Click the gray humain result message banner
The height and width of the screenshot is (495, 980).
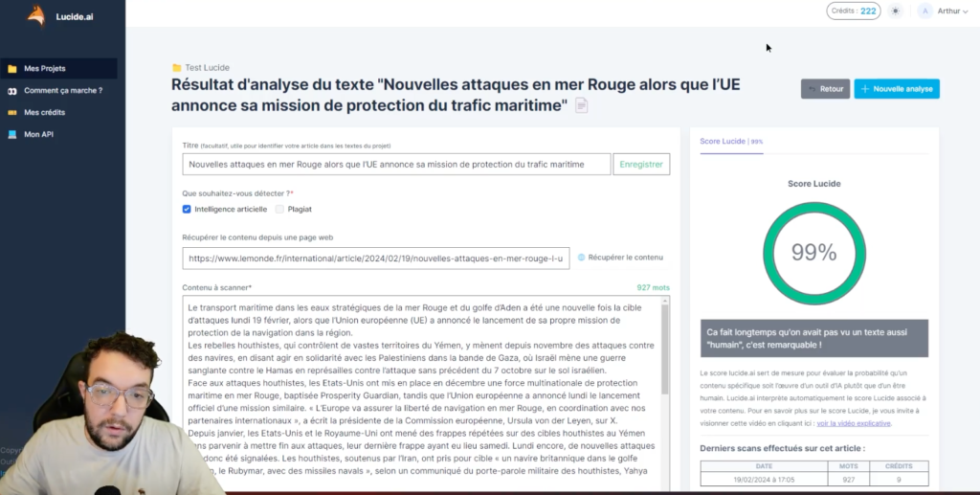point(813,338)
